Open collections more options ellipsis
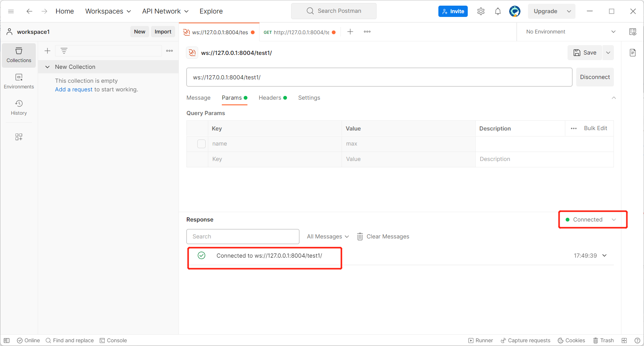This screenshot has height=346, width=644. click(x=169, y=51)
